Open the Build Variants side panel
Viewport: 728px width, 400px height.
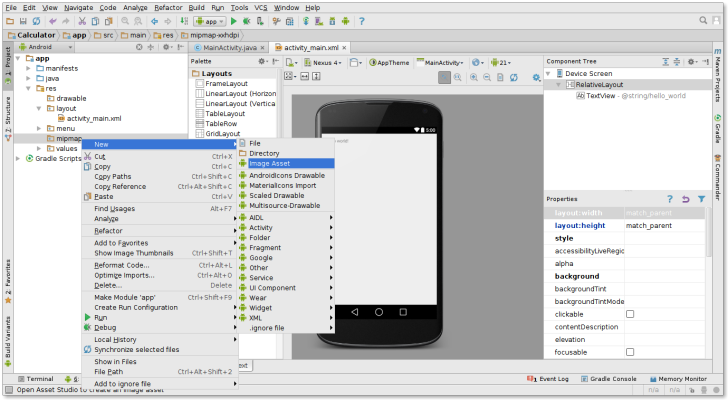[7, 342]
